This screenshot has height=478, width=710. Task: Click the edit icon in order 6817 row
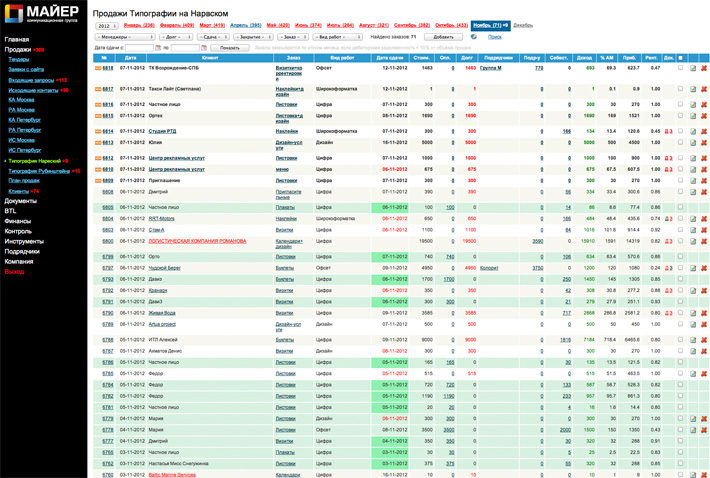pos(692,90)
